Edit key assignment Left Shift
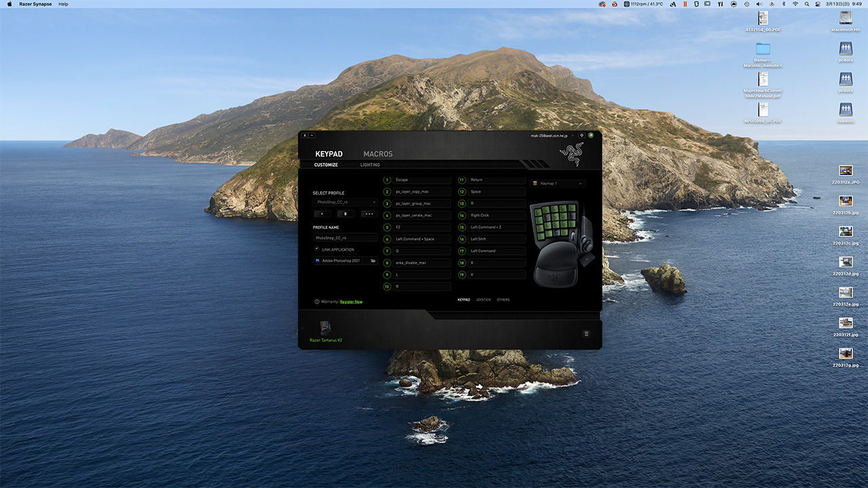868x488 pixels. point(497,239)
